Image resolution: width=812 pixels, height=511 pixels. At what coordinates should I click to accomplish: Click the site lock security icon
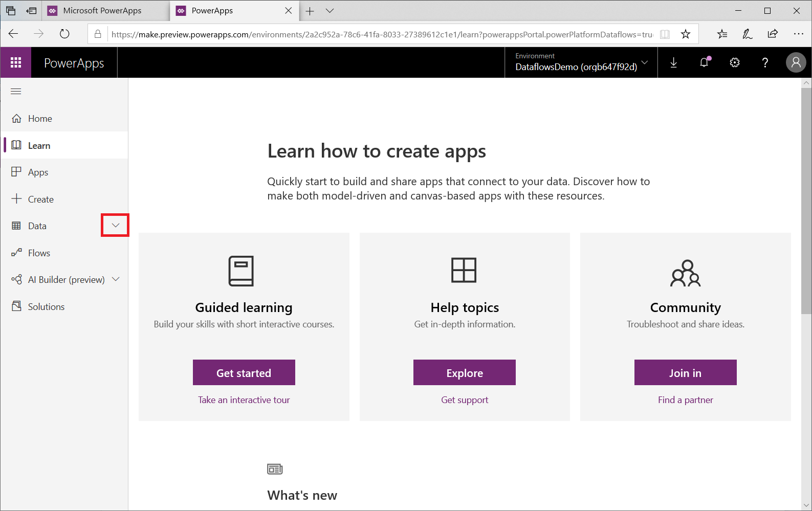98,34
